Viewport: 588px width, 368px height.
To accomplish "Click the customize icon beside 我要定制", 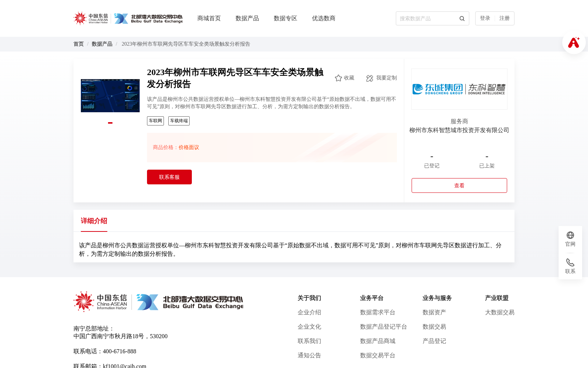I will click(370, 78).
